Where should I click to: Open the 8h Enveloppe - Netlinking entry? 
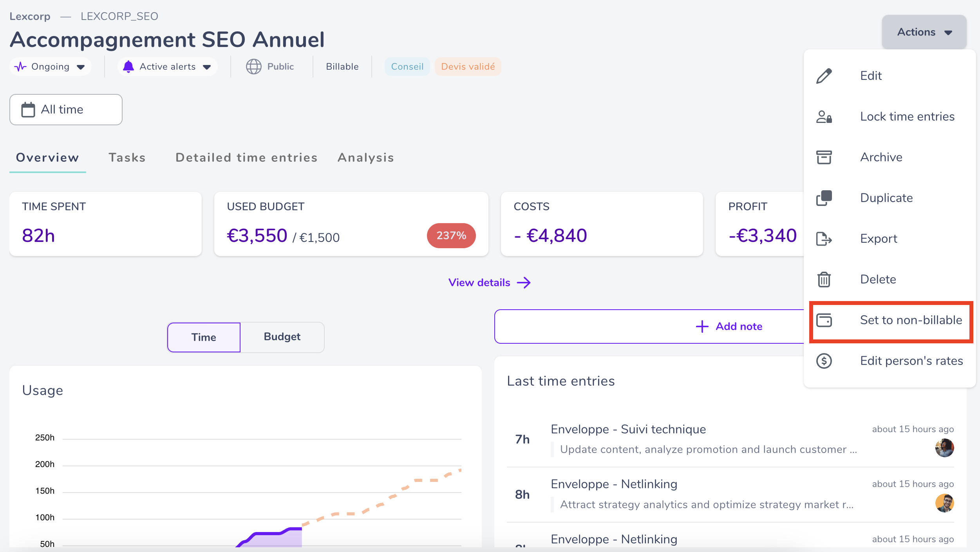click(730, 494)
